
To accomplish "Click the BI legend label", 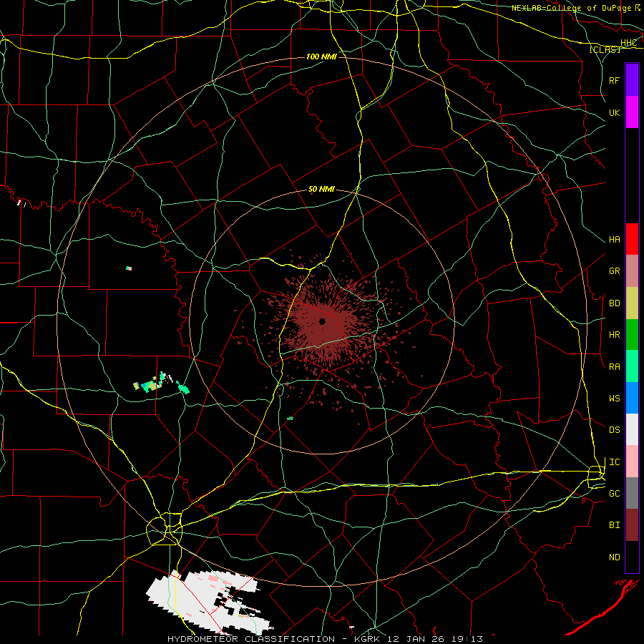I will 614,525.
